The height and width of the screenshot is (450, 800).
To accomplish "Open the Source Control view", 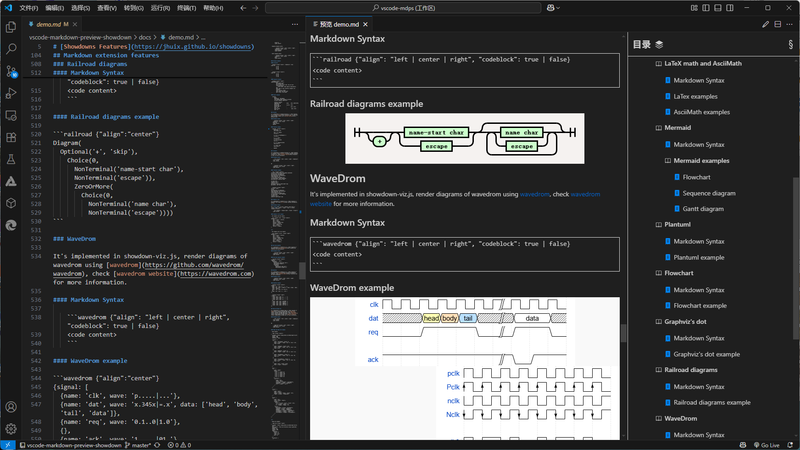I will (11, 71).
